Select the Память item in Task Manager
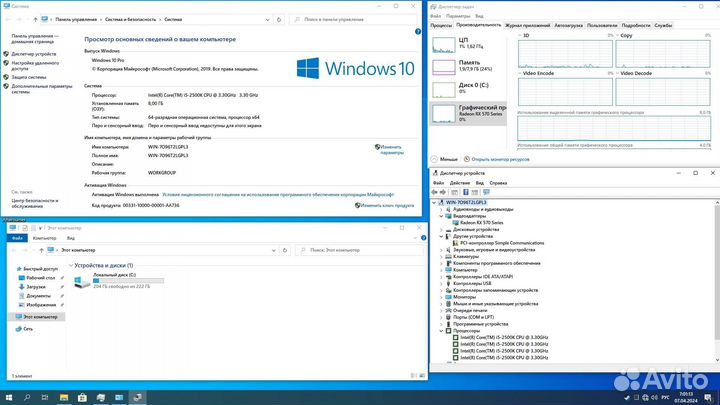 tap(467, 66)
